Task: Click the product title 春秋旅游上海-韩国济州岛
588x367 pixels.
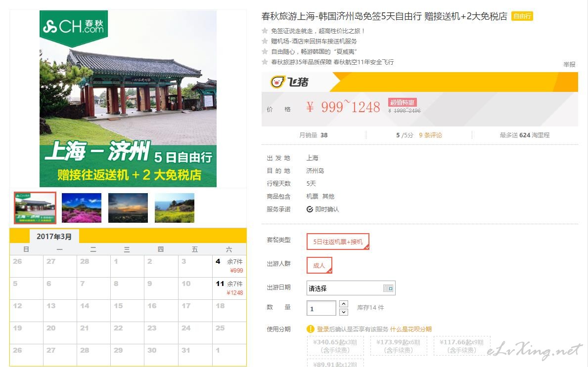Action: [x=384, y=16]
